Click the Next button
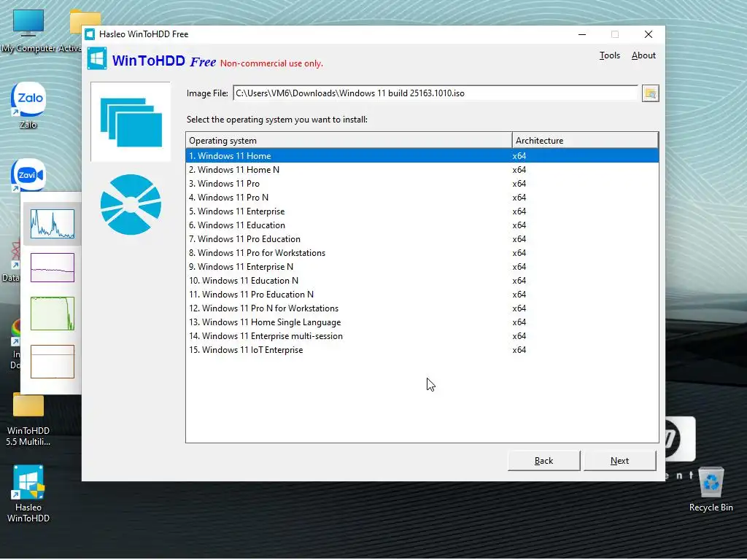 click(x=619, y=461)
